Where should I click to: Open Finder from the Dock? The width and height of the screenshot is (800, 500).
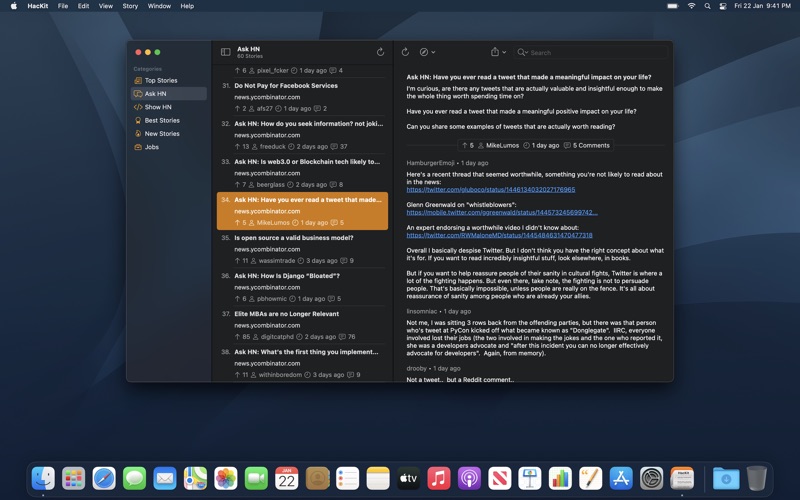[43, 479]
